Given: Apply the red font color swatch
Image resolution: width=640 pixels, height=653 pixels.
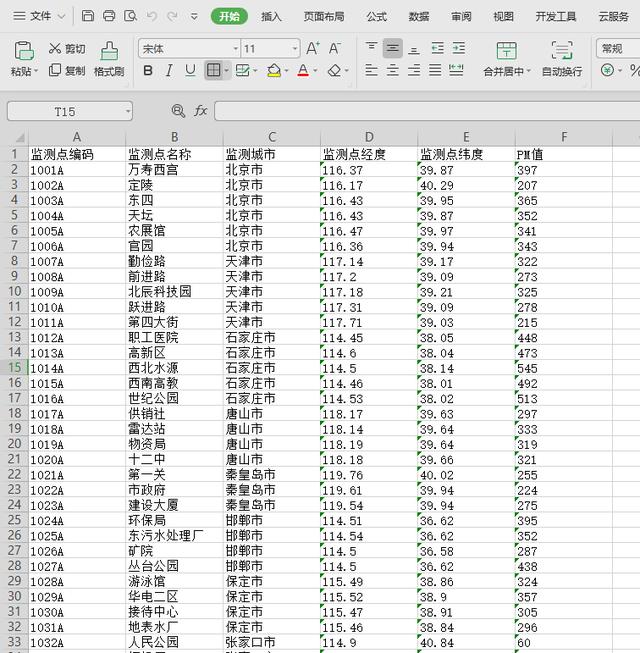Looking at the screenshot, I should 302,70.
